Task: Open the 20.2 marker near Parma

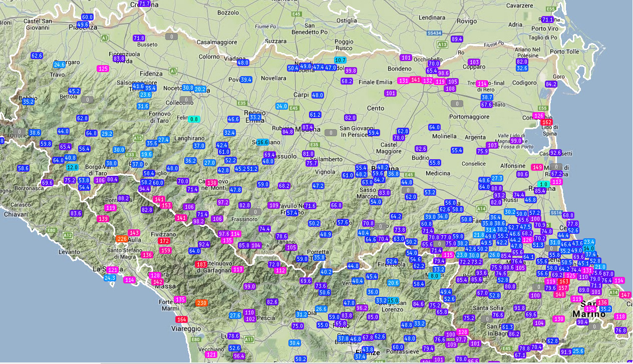Action: [200, 89]
